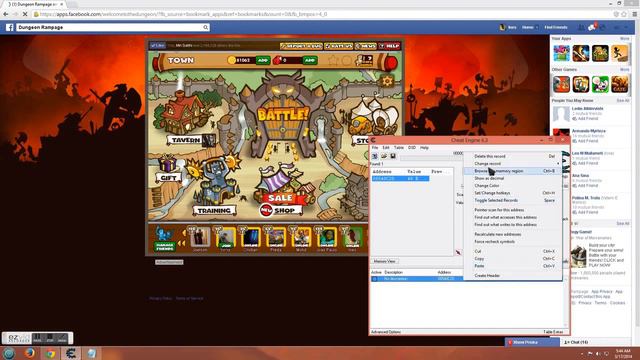Select Delete this record
Viewport: 640px width, 360px height.
click(512, 156)
